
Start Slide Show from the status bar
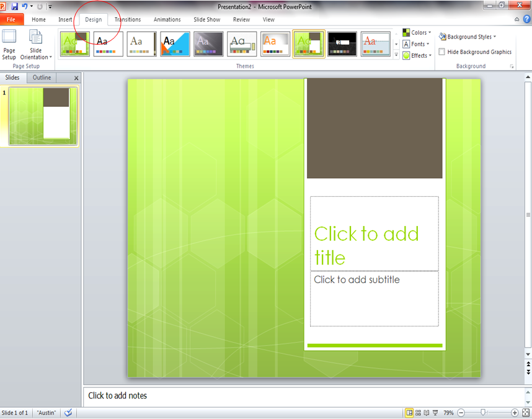point(436,412)
